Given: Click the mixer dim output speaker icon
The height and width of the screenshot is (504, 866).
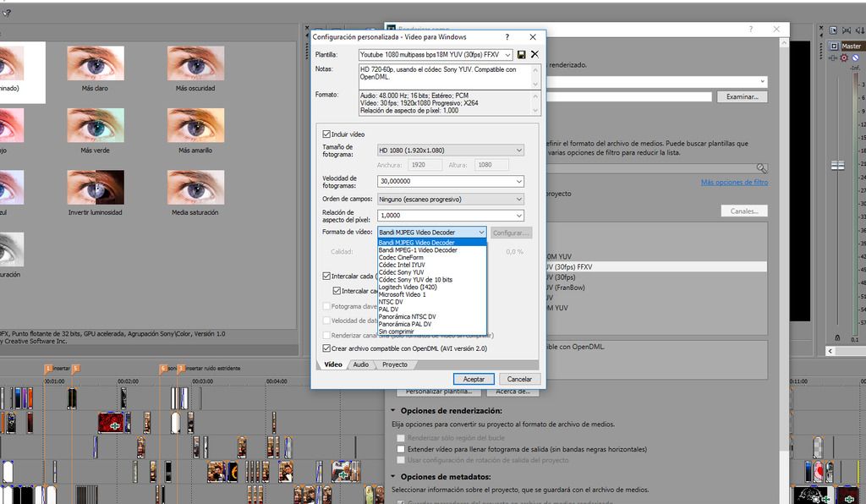Looking at the screenshot, I should [x=859, y=30].
